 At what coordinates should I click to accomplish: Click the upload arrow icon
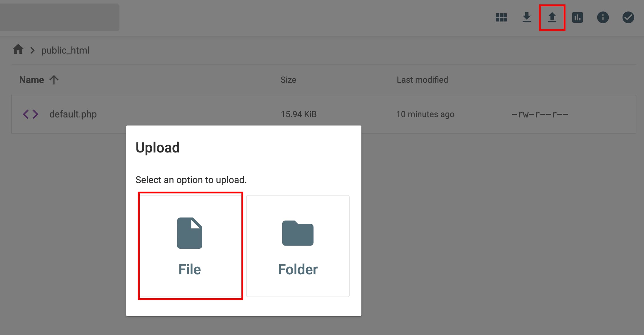click(552, 17)
